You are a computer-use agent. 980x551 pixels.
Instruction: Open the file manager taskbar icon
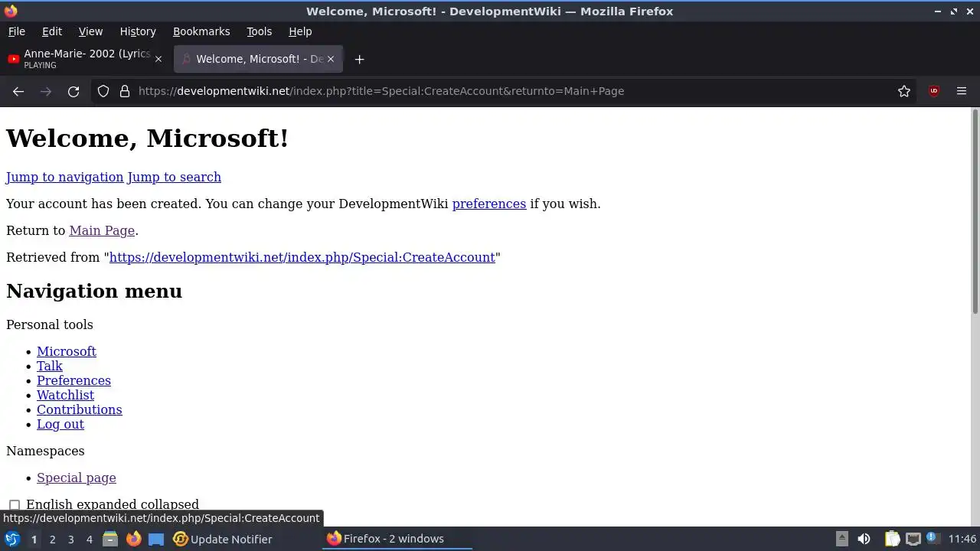point(110,539)
